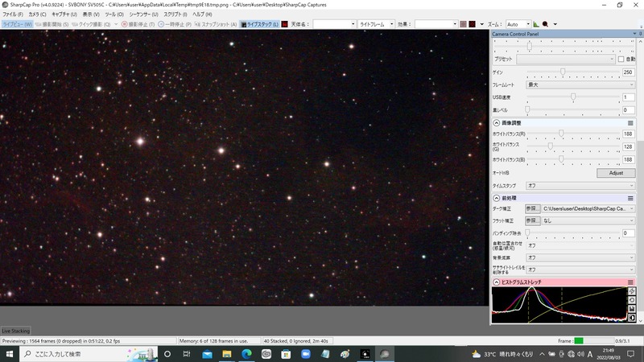Image resolution: width=644 pixels, height=362 pixels.
Task: Collapse the 前処理 section
Action: click(x=496, y=198)
